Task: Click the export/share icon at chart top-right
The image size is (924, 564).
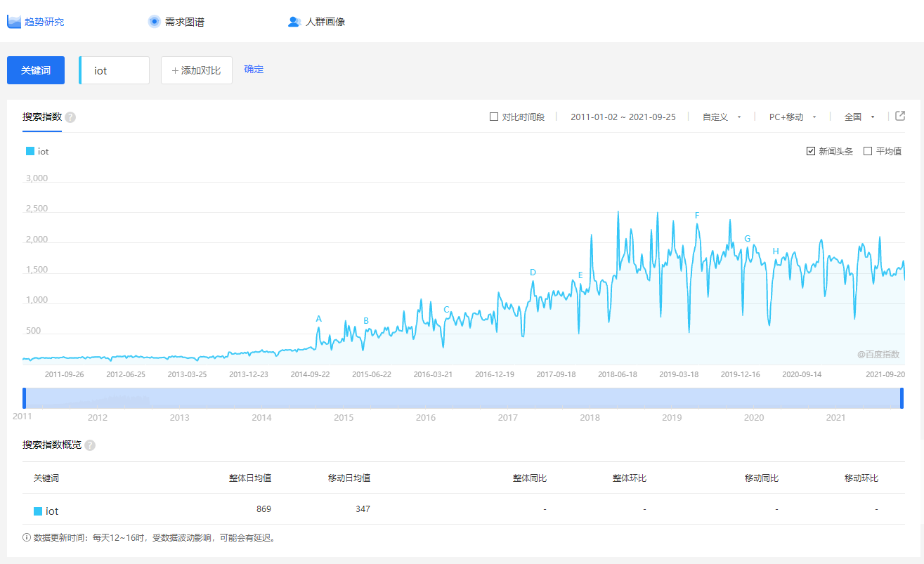Action: (900, 117)
